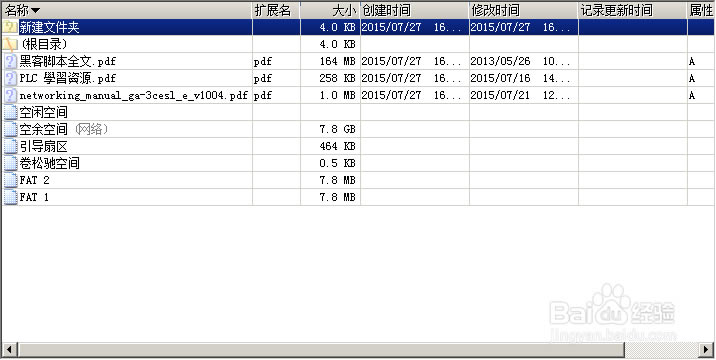
Task: Sort by the 大小 column header
Action: pyautogui.click(x=330, y=10)
